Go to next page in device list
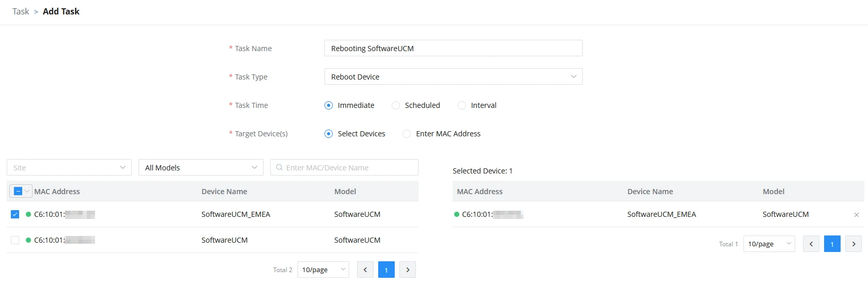The image size is (868, 284). click(408, 270)
